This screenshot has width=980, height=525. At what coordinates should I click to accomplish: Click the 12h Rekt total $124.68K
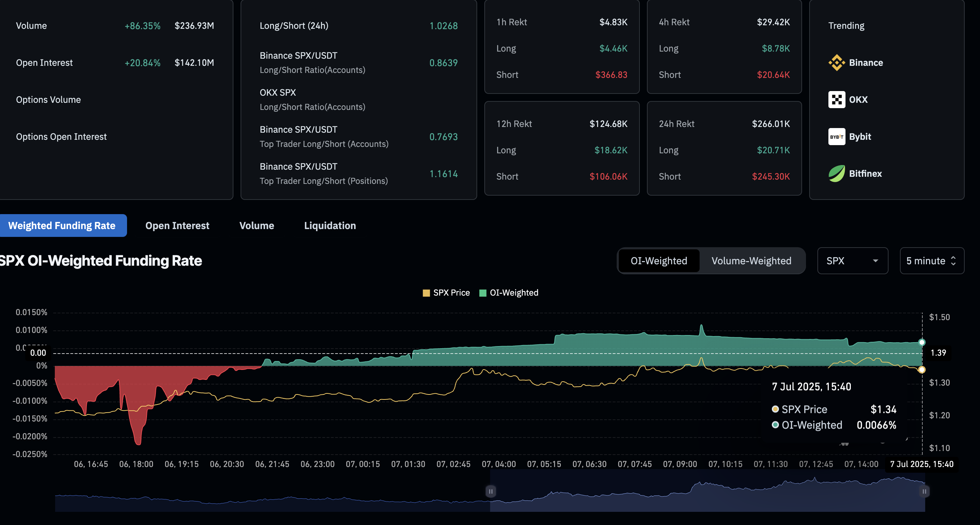(x=608, y=124)
